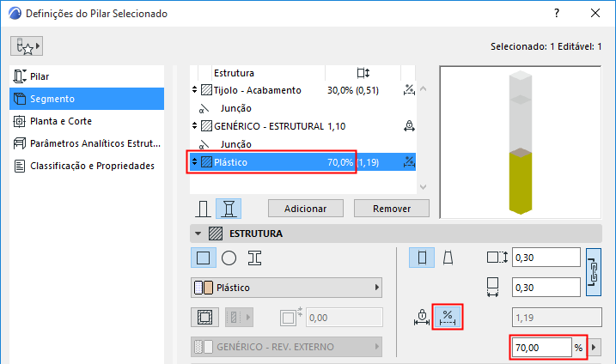616x364 pixels.
Task: Select the tapered segment icon
Action: [448, 257]
